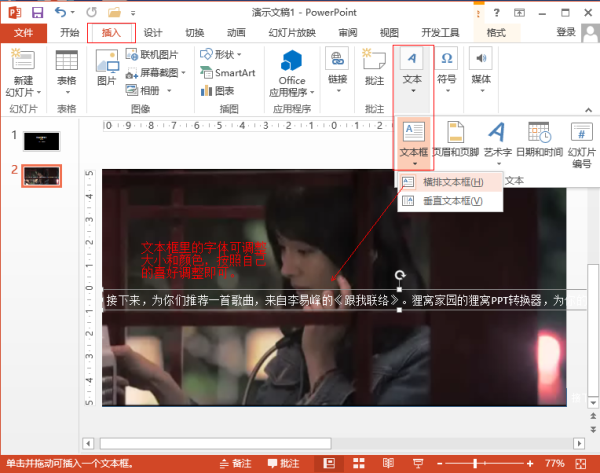This screenshot has width=600, height=473.
Task: Click the Save icon in quick access toolbar
Action: click(37, 12)
